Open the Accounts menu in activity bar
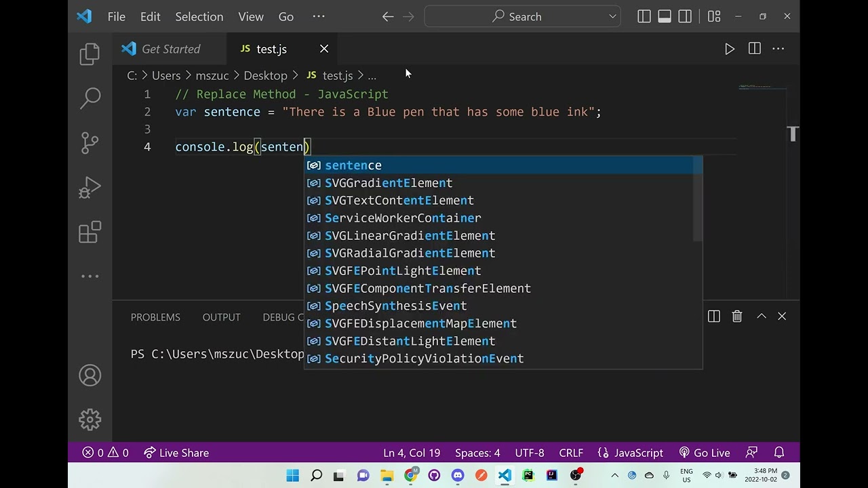 pyautogui.click(x=90, y=375)
